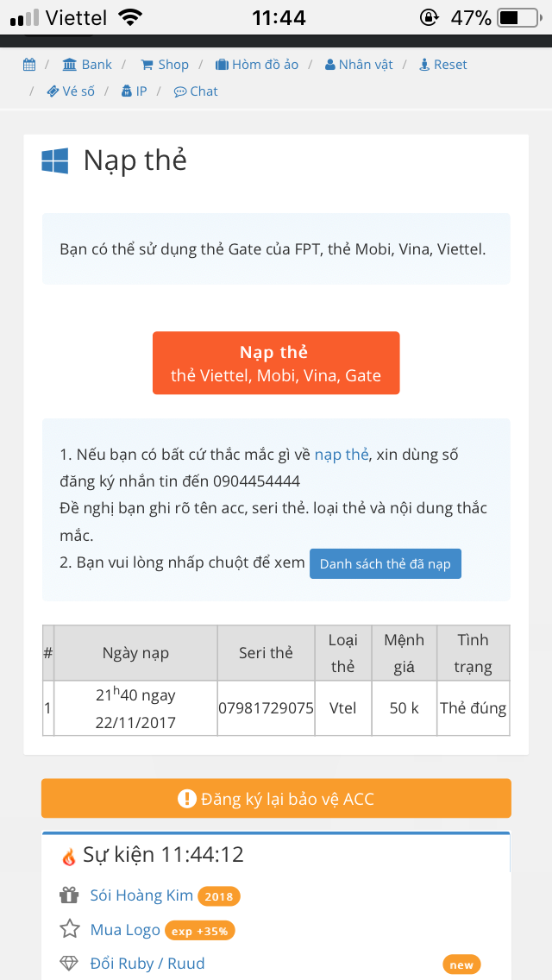Screen dimensions: 552x980
Task: Follow the blue nạp thẻ hyperlink
Action: click(342, 455)
